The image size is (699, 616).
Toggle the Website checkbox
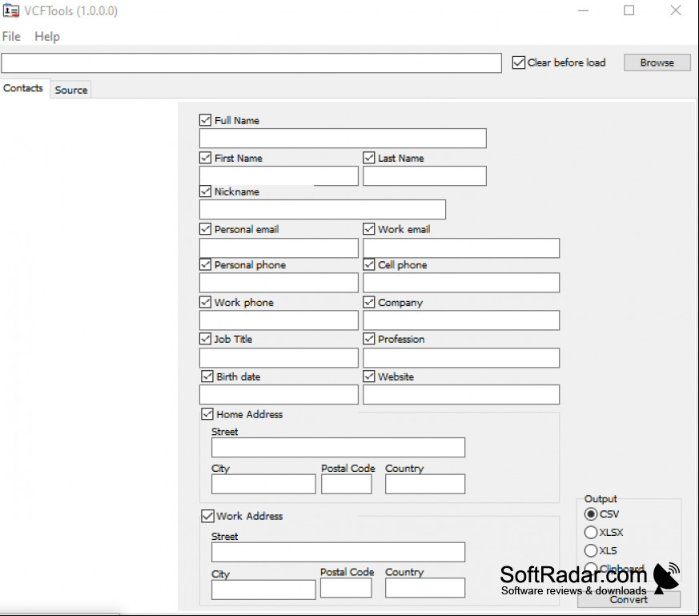point(368,376)
